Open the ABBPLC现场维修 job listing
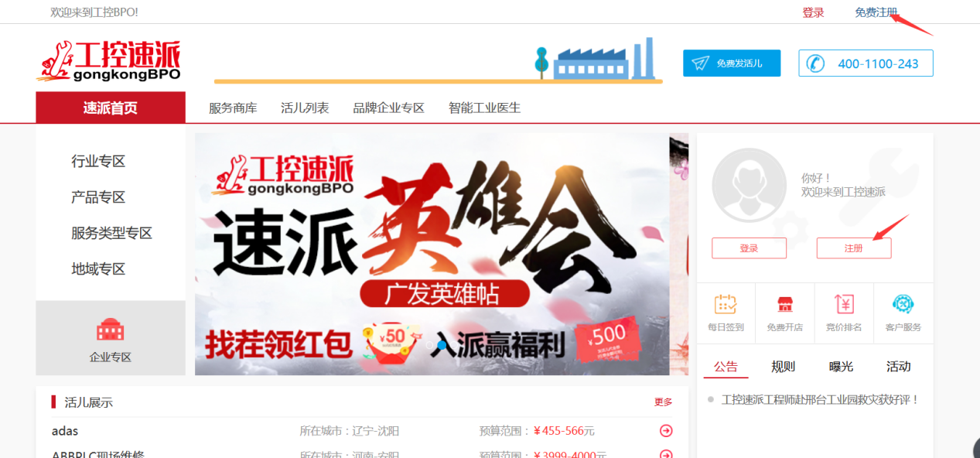The image size is (980, 458). tap(98, 454)
